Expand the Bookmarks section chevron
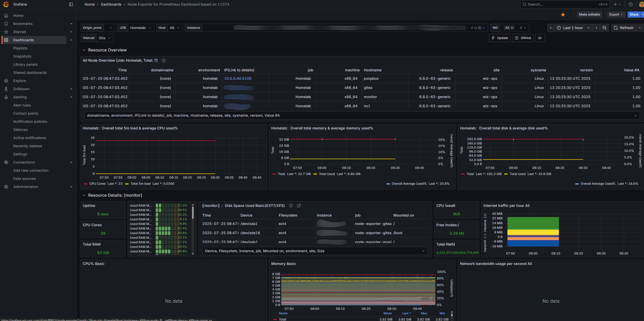This screenshot has width=644, height=321. pos(71,24)
